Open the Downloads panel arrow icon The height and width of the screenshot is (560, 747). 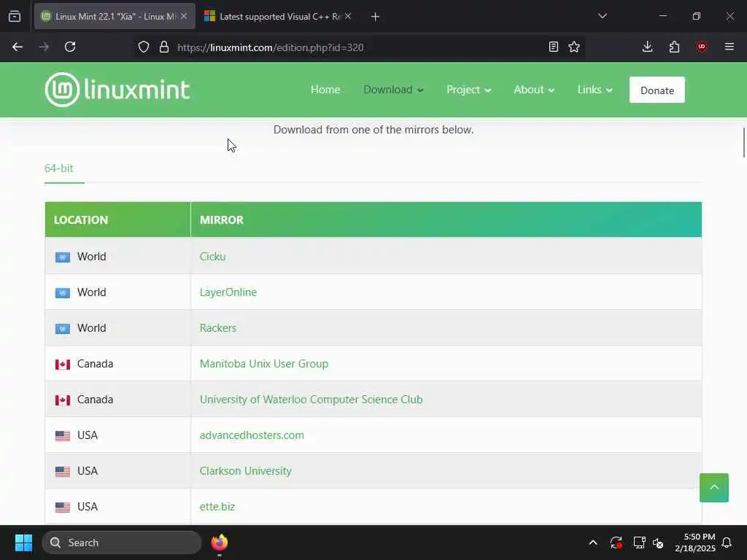pyautogui.click(x=648, y=47)
